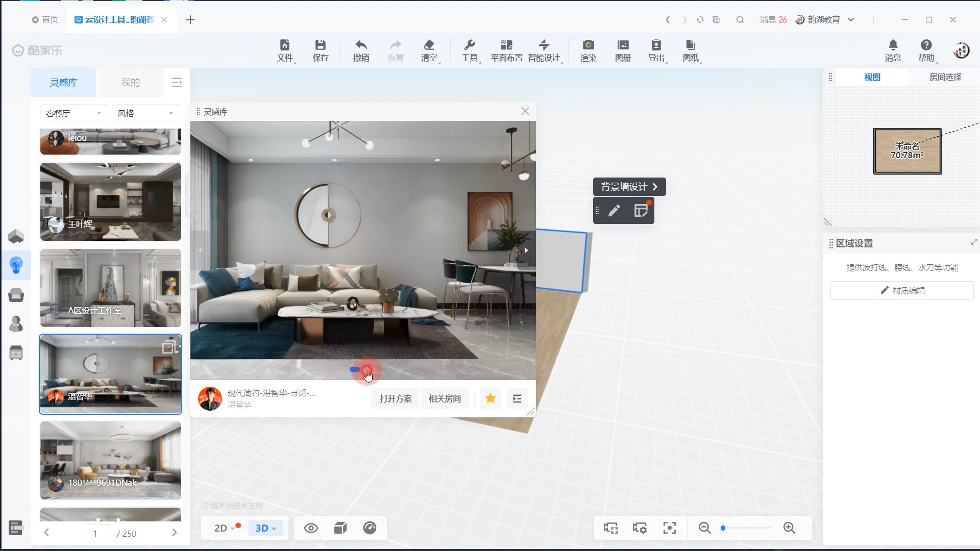Toggle the inspiration panel list-collapse icon
The height and width of the screenshot is (551, 980).
177,83
